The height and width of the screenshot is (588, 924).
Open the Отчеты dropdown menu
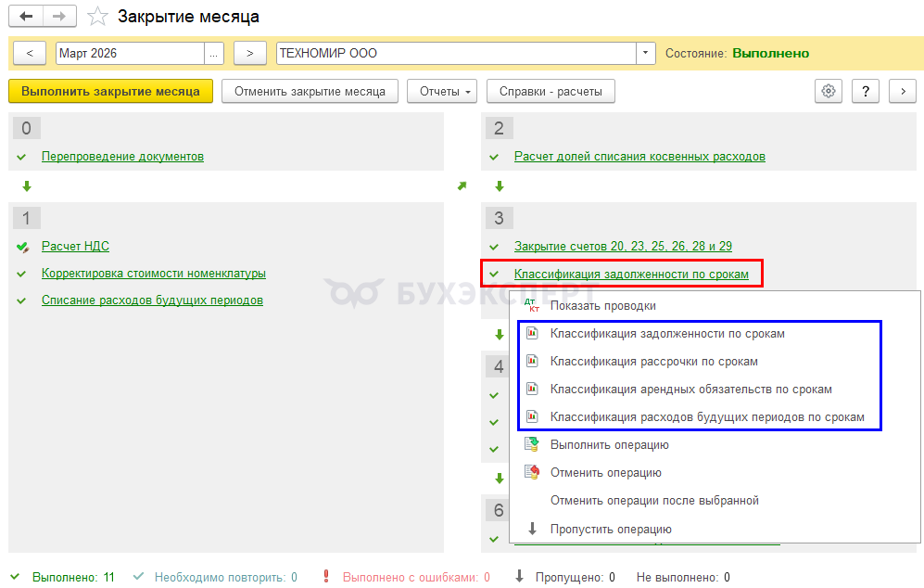pos(442,91)
